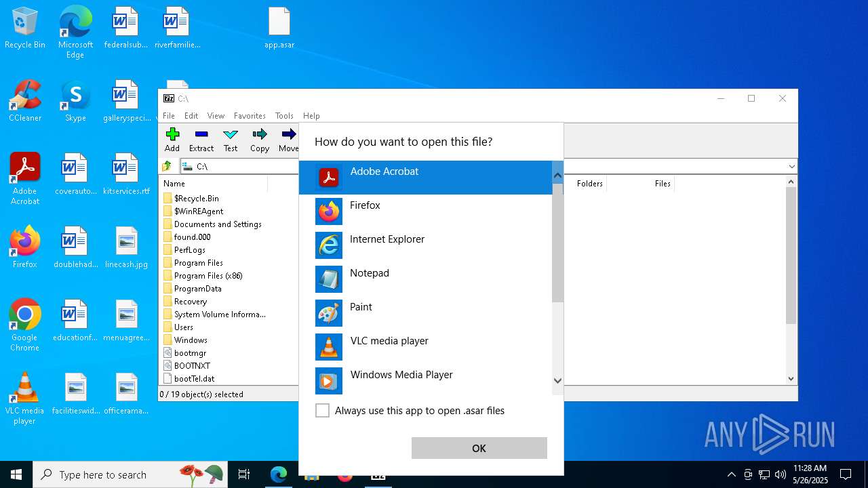Open the volume control in system tray
The width and height of the screenshot is (868, 488).
coord(781,474)
